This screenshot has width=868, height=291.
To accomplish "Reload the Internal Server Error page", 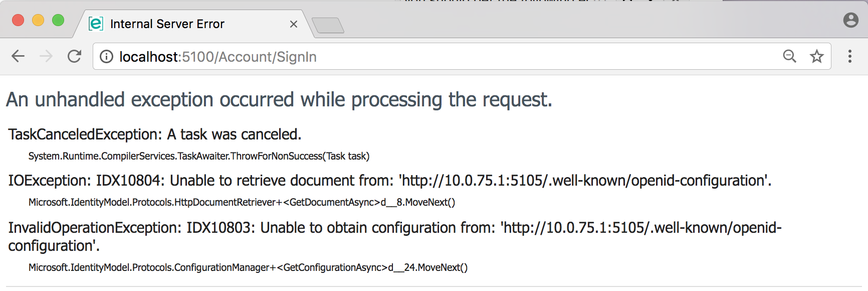I will coord(75,56).
